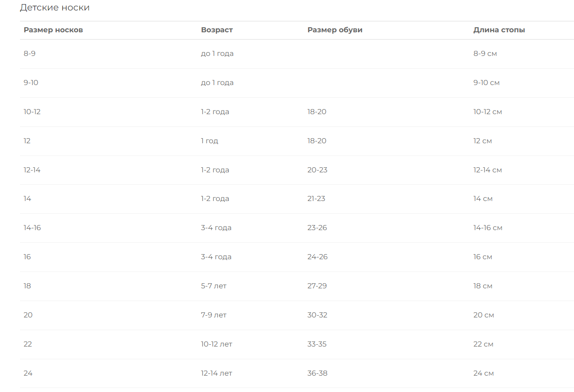Select shoe size 21-23 cell
This screenshot has height=392, width=574.
click(x=317, y=199)
